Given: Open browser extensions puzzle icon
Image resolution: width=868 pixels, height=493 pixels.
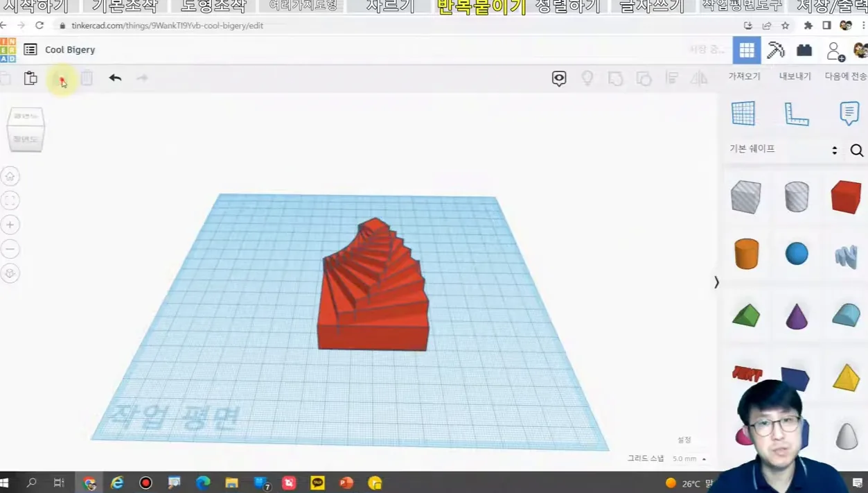Looking at the screenshot, I should [x=808, y=26].
